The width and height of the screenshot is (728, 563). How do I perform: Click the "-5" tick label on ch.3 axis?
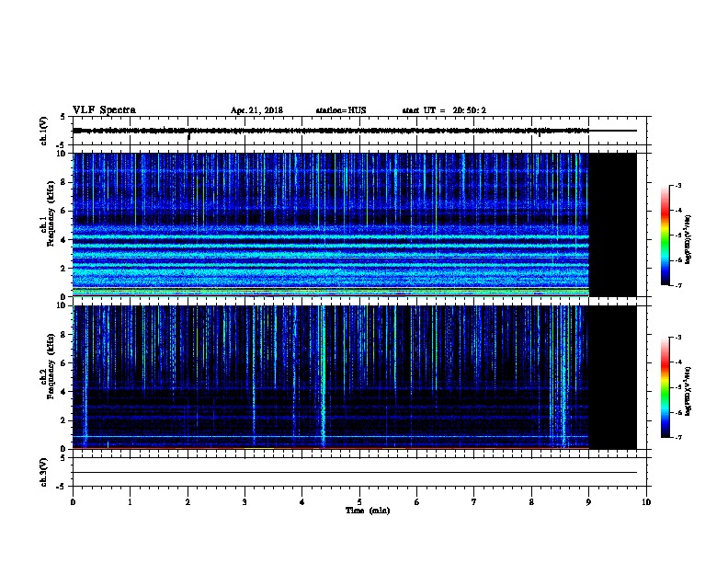click(x=63, y=487)
